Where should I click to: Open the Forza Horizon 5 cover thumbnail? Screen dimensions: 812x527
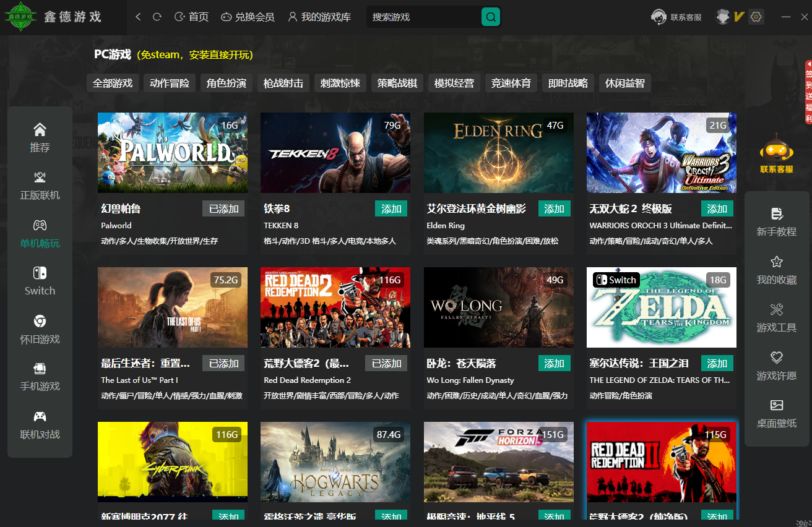tap(499, 462)
